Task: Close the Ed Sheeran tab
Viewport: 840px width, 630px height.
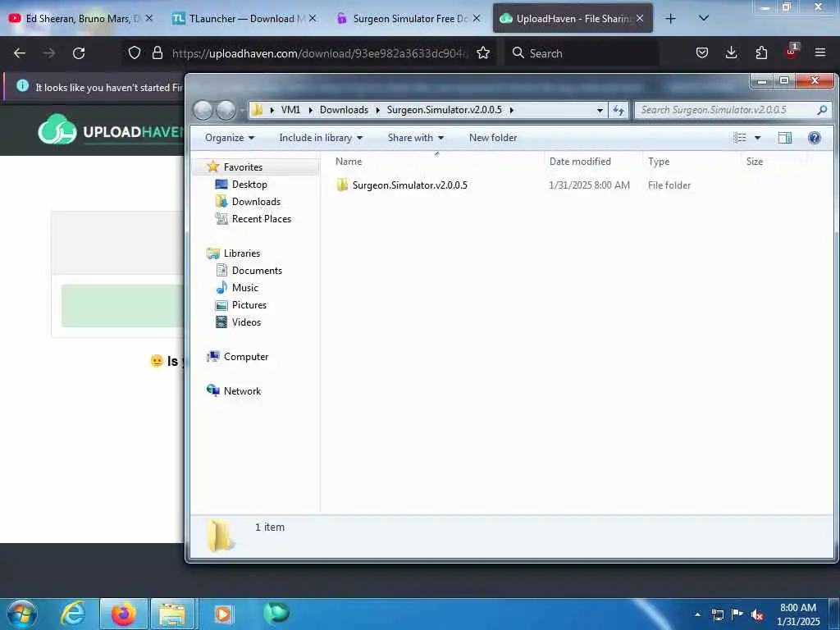Action: tap(149, 18)
